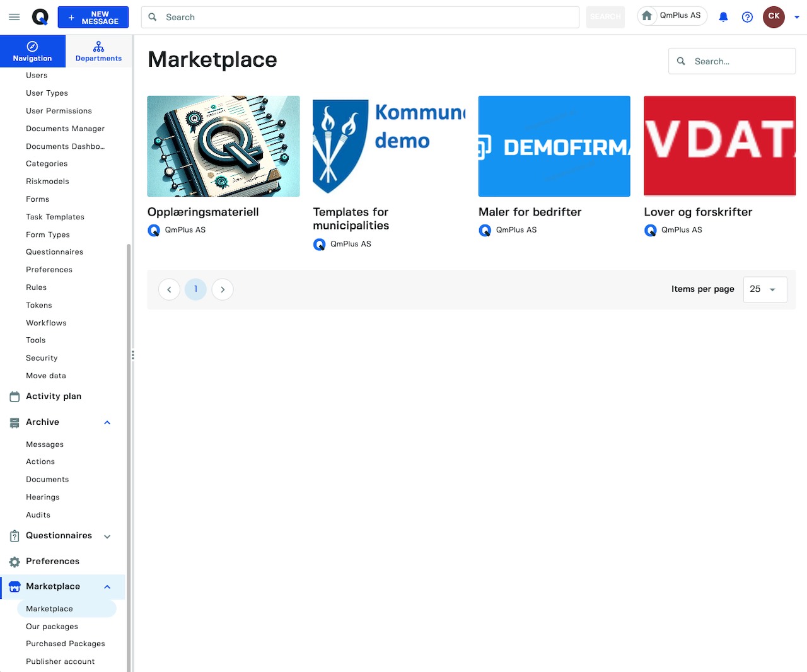
Task: Expand the Questionnaires section chevron
Action: [107, 536]
